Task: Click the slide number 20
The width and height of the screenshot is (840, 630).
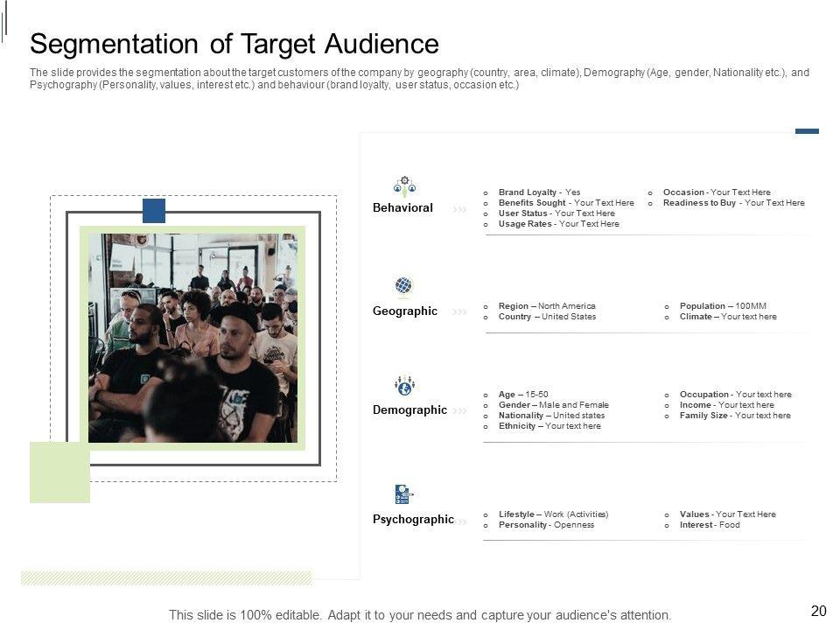Action: (819, 612)
